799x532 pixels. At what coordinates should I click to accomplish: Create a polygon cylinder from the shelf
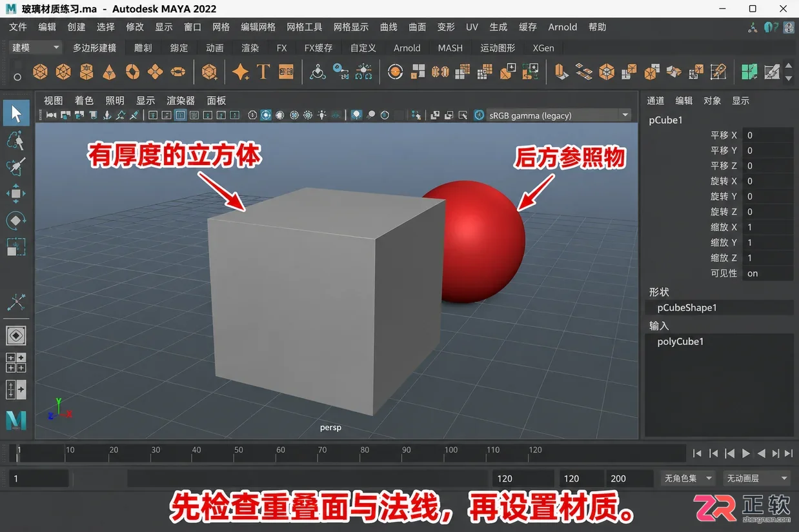click(x=86, y=72)
